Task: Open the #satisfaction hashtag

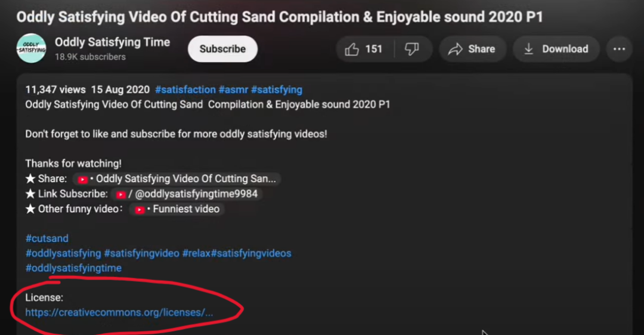Action: 185,90
